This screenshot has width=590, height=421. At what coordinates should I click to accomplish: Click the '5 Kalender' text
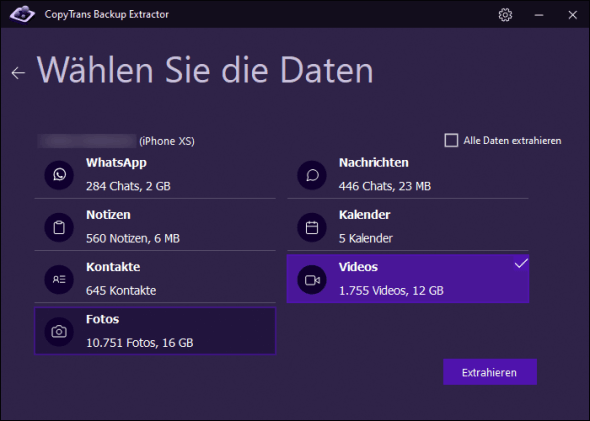pos(366,239)
